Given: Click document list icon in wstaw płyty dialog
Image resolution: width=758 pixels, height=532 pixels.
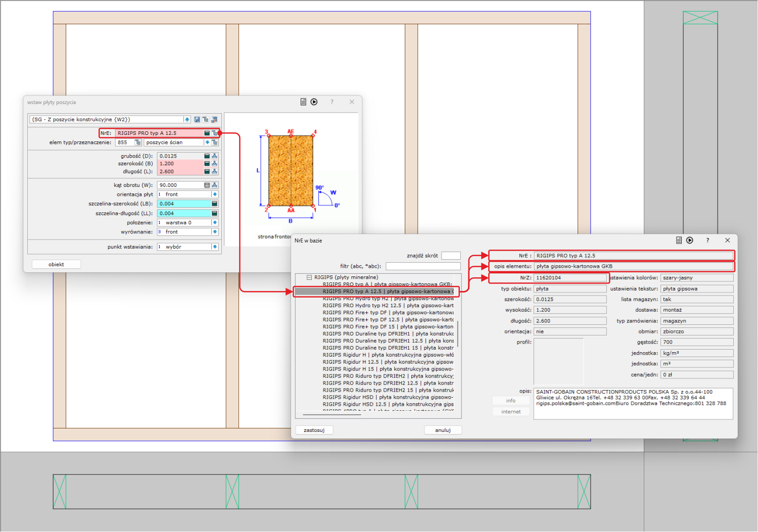Looking at the screenshot, I should tap(303, 102).
